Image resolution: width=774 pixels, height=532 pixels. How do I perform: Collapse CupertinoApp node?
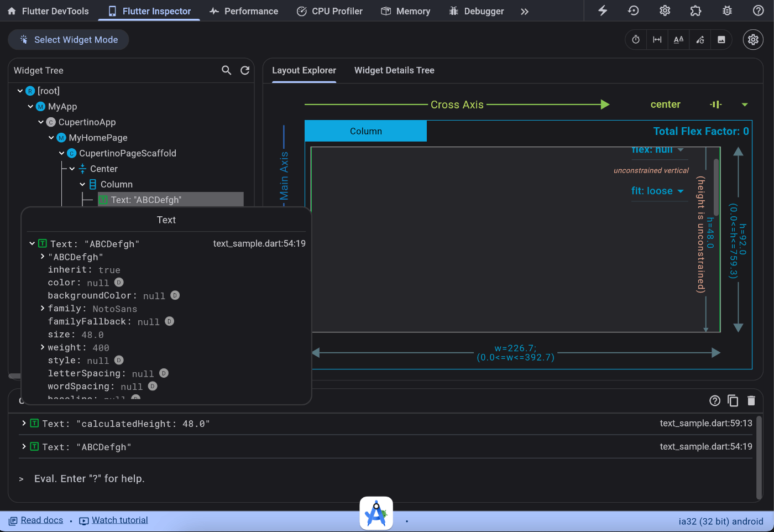click(x=41, y=122)
